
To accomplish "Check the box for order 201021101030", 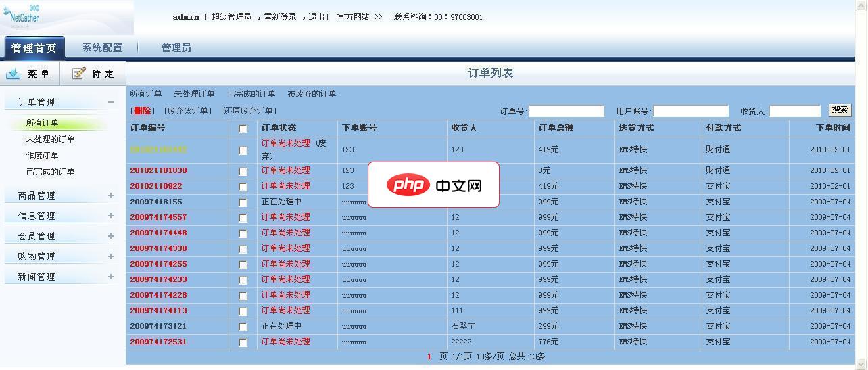I will 243,171.
